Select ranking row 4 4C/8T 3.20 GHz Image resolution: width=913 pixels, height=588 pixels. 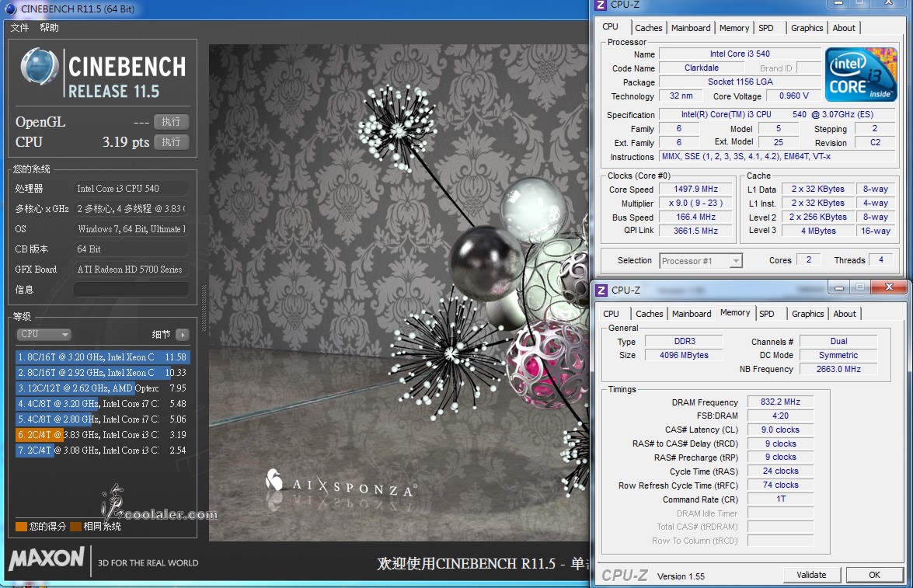pyautogui.click(x=103, y=403)
